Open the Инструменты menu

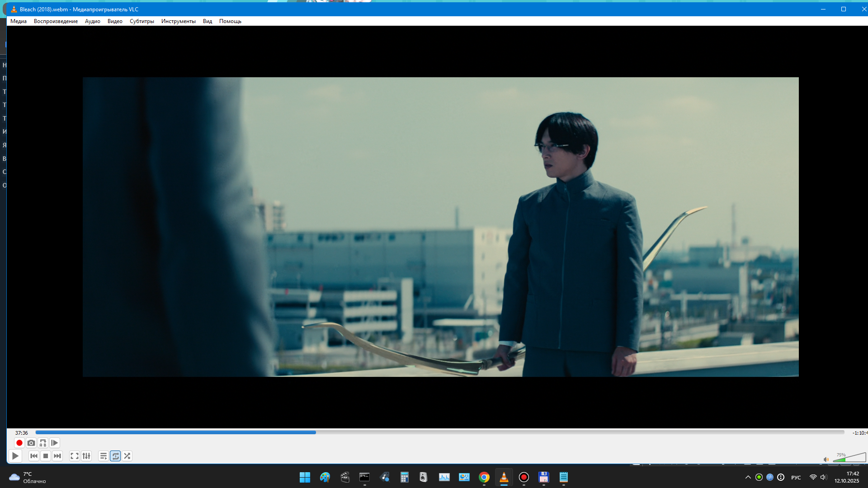coord(178,21)
